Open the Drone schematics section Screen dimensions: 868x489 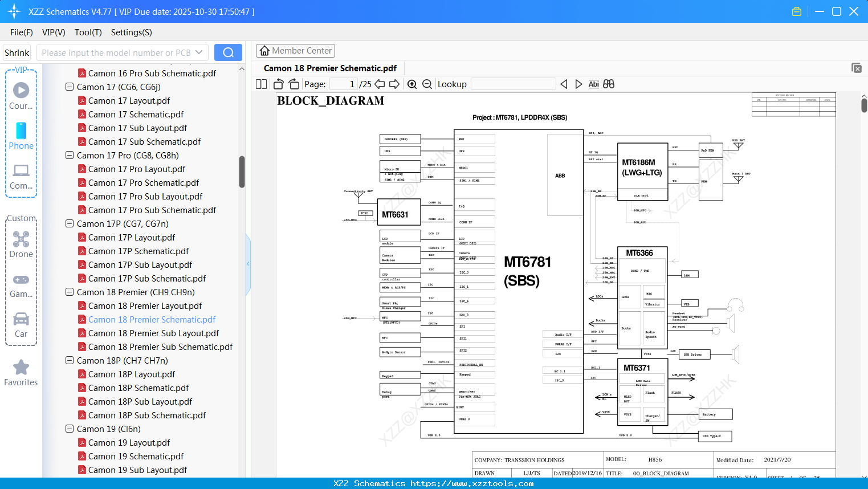(x=21, y=239)
